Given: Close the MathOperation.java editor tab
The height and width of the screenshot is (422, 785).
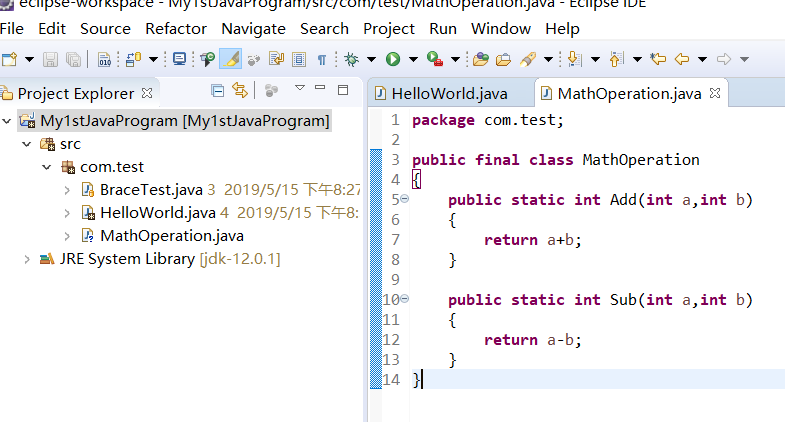Looking at the screenshot, I should point(715,93).
